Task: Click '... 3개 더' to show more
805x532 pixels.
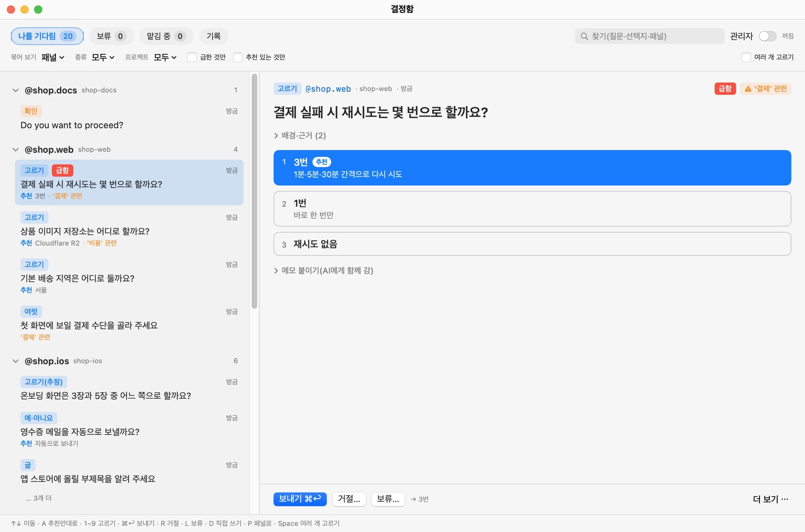Action: click(x=39, y=498)
